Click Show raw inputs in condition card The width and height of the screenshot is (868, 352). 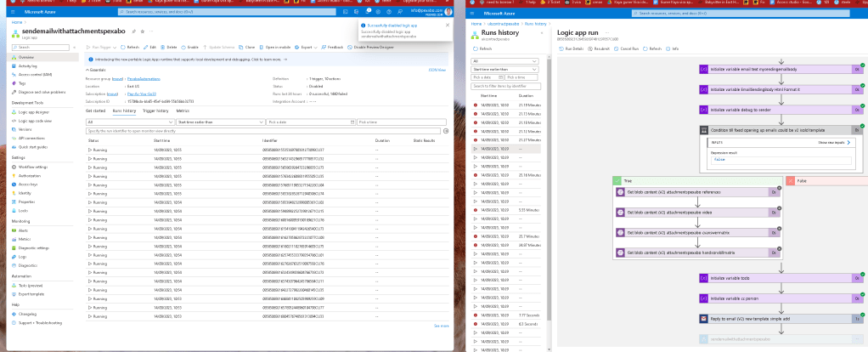pyautogui.click(x=836, y=143)
